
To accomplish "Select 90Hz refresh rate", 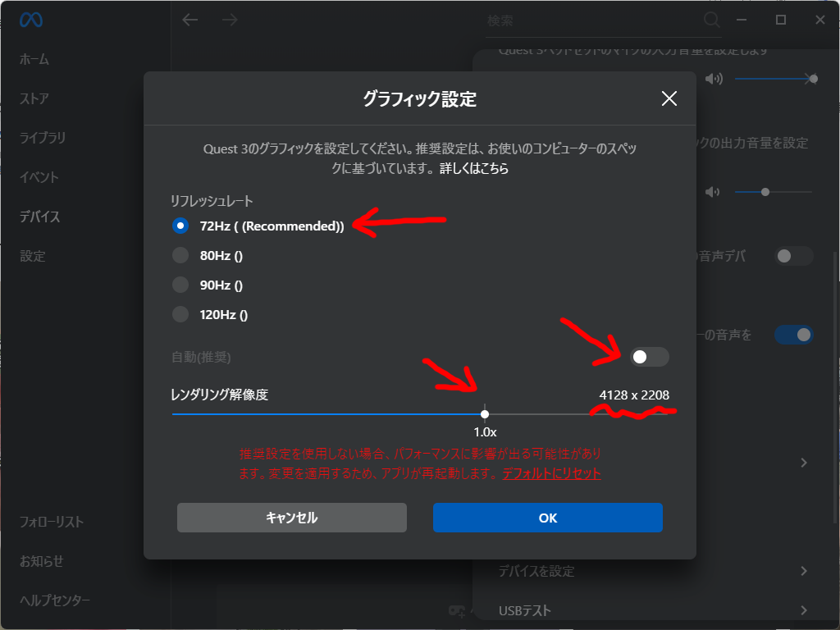I will pyautogui.click(x=180, y=285).
